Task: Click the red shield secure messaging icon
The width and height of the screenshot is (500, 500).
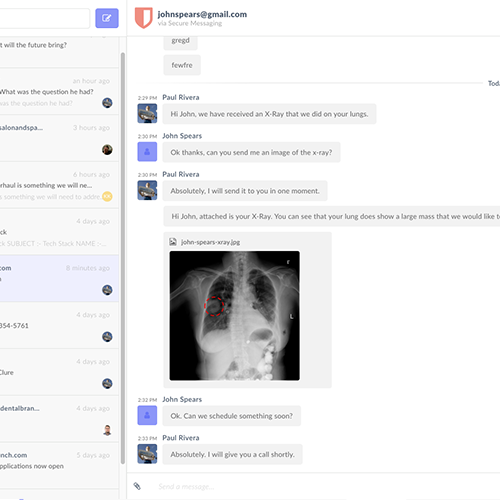Action: click(144, 18)
